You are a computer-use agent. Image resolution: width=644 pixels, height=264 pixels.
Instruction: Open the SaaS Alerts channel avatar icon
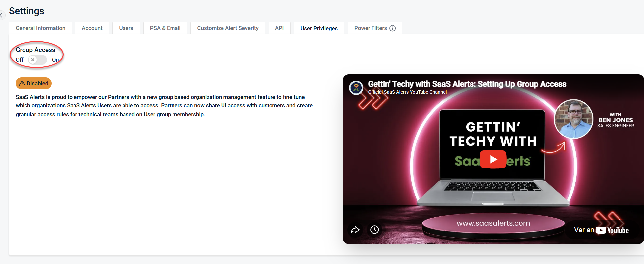[x=356, y=88]
